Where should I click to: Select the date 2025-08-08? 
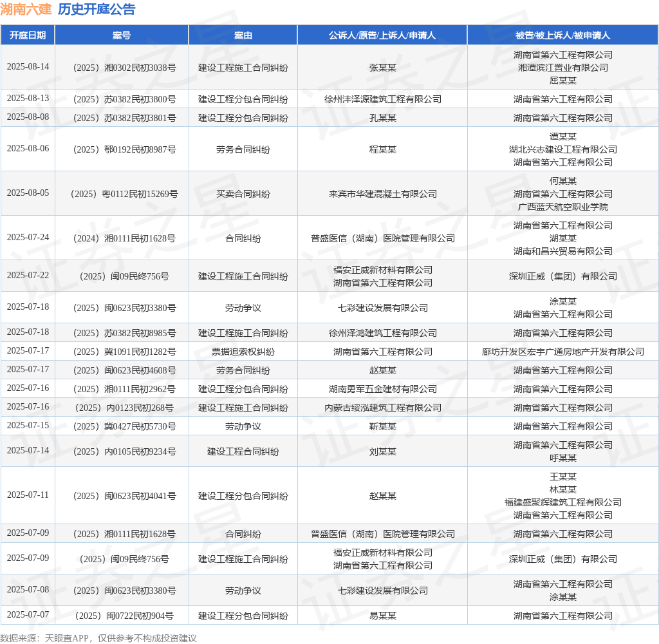point(28,117)
